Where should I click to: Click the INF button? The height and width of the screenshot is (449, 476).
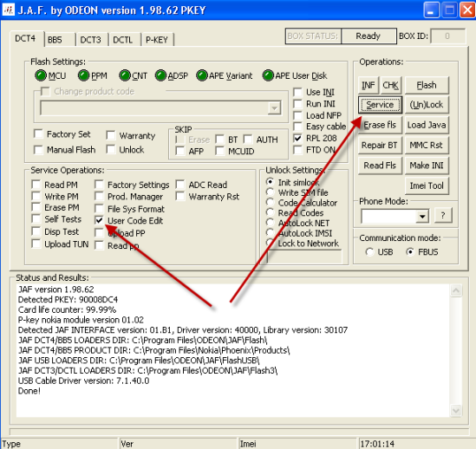[368, 85]
